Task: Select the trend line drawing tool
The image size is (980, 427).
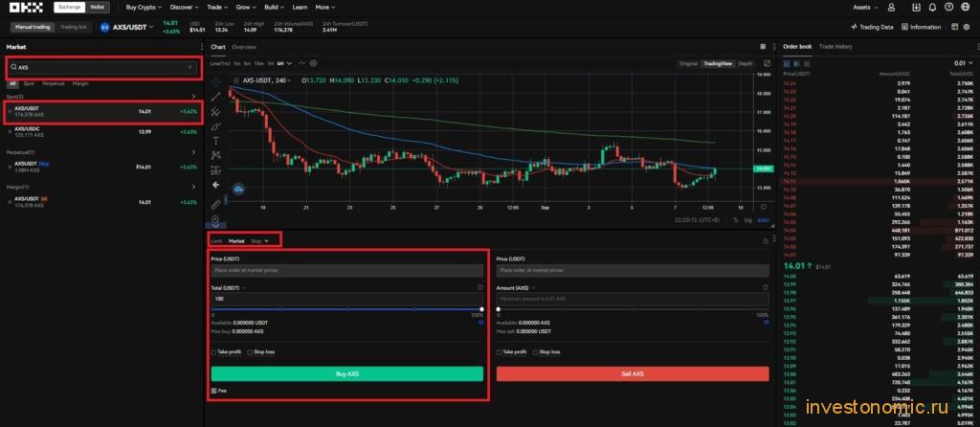Action: 215,97
